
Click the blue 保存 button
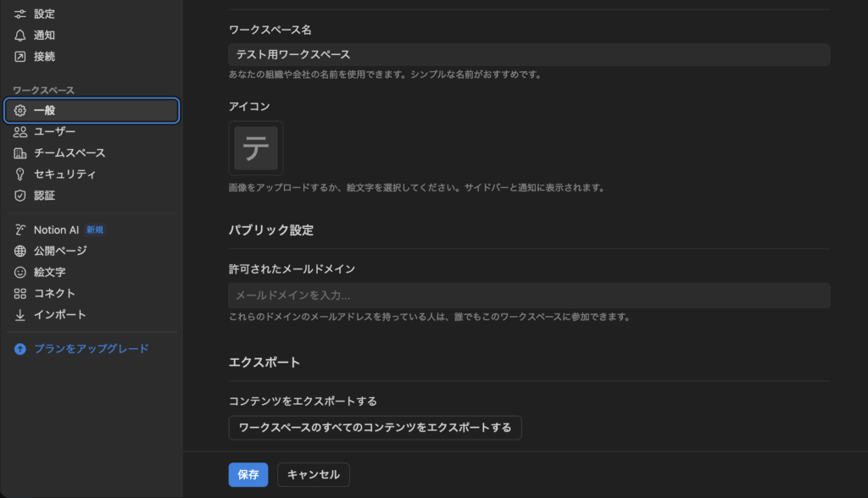click(x=248, y=475)
